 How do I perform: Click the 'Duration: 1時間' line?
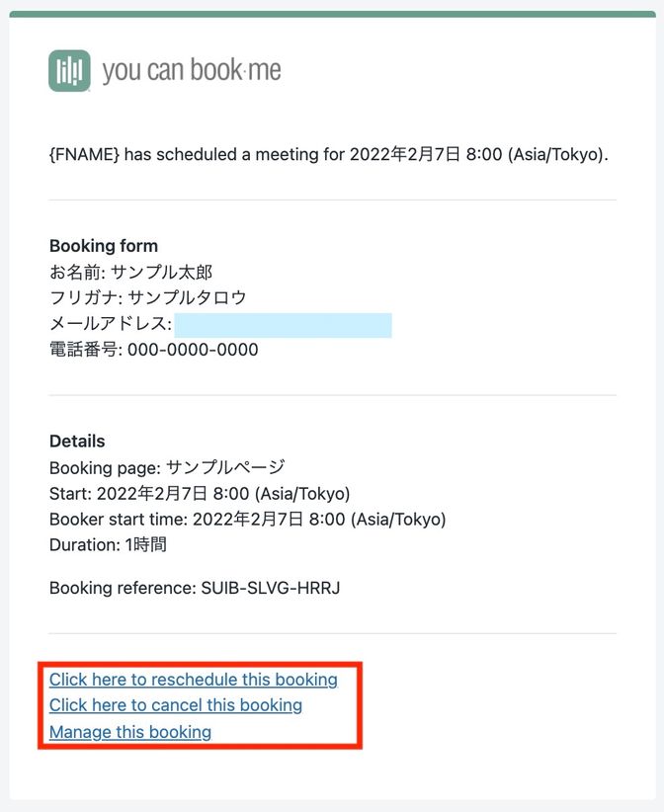click(x=108, y=544)
